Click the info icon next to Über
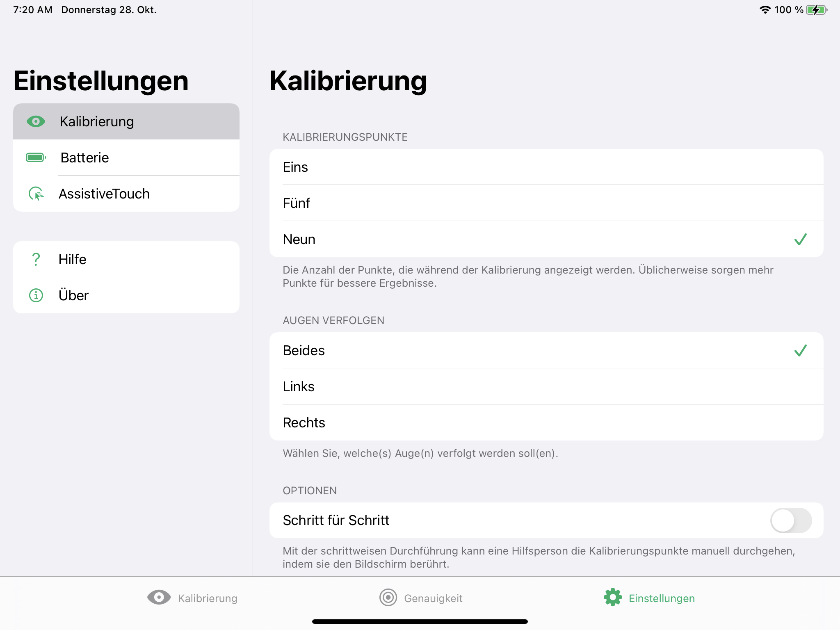Viewport: 840px width, 630px height. (x=36, y=295)
